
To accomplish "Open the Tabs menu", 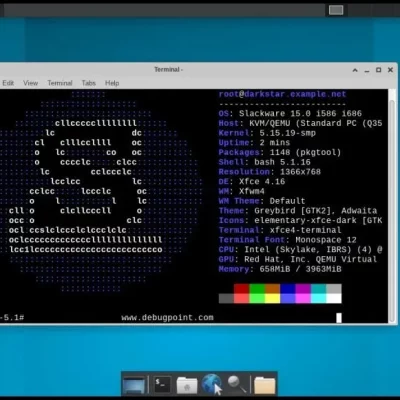I will pos(89,83).
